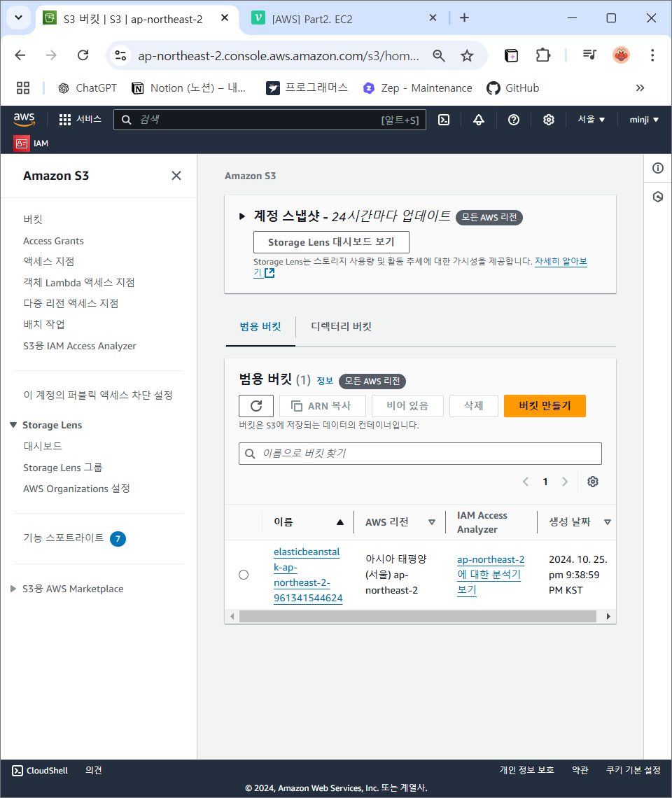Open the 서울 region dropdown
This screenshot has width=672, height=798.
pos(591,120)
